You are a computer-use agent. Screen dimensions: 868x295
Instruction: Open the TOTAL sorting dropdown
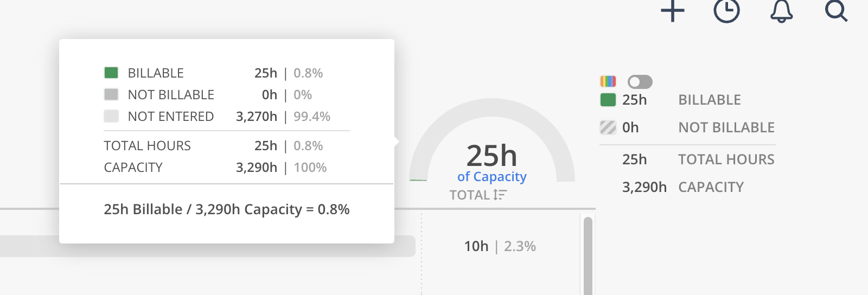469,195
